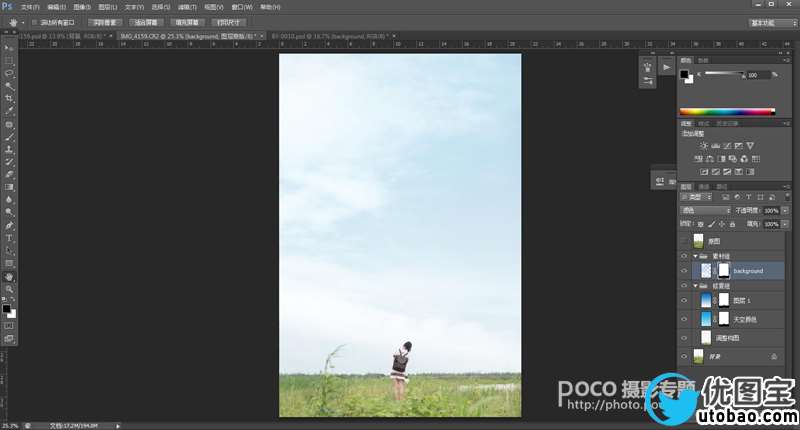
Task: Open the fill 100% dropdown arrow
Action: click(x=785, y=224)
